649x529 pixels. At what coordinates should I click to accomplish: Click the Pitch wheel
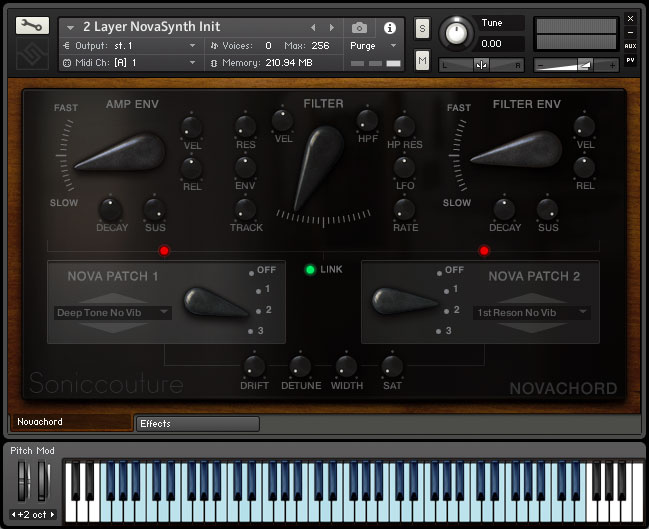coord(23,481)
